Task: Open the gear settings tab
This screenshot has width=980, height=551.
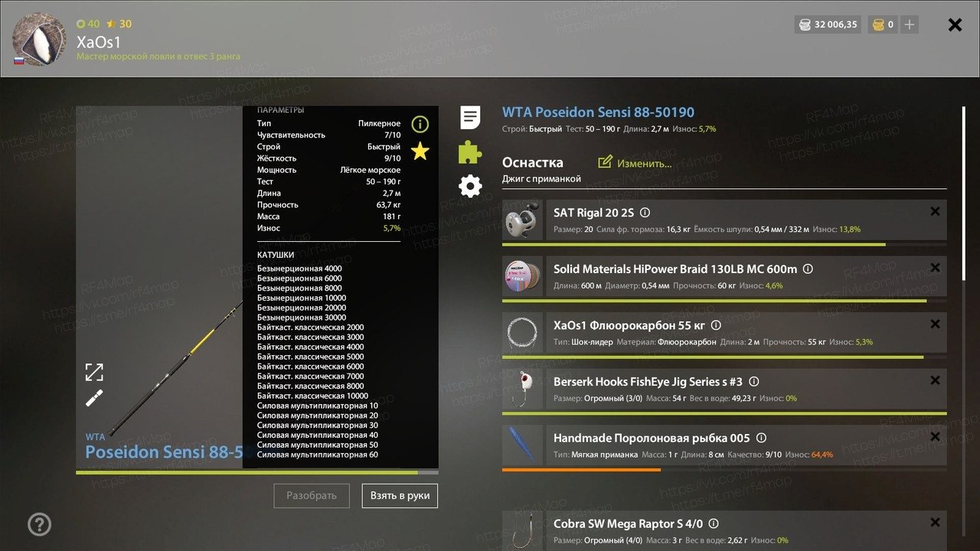Action: tap(470, 185)
